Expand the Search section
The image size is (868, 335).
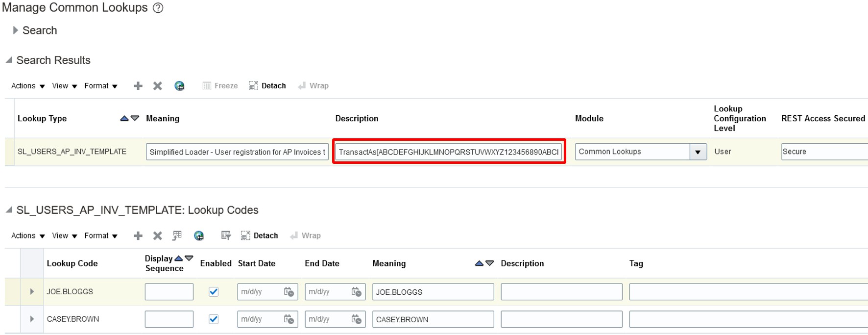pos(16,30)
